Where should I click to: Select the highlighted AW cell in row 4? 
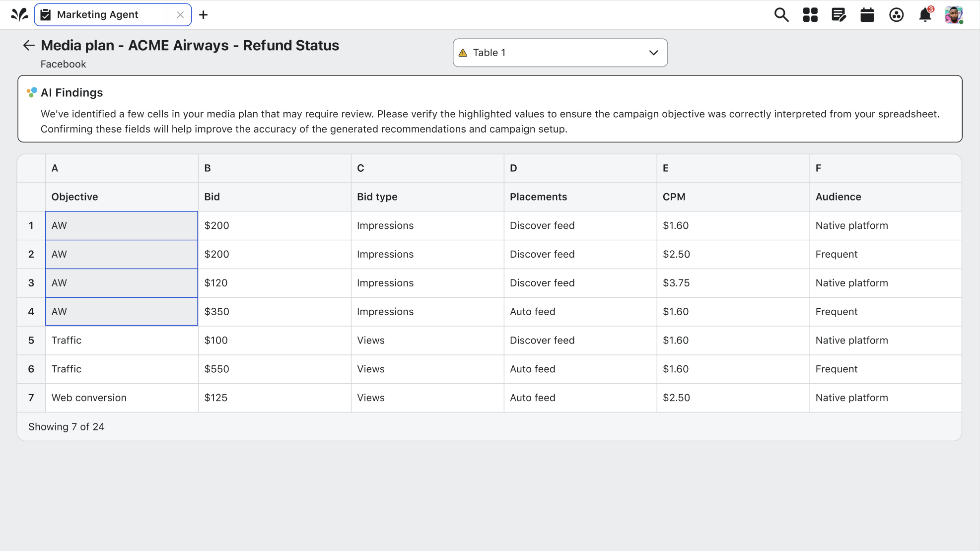click(122, 312)
